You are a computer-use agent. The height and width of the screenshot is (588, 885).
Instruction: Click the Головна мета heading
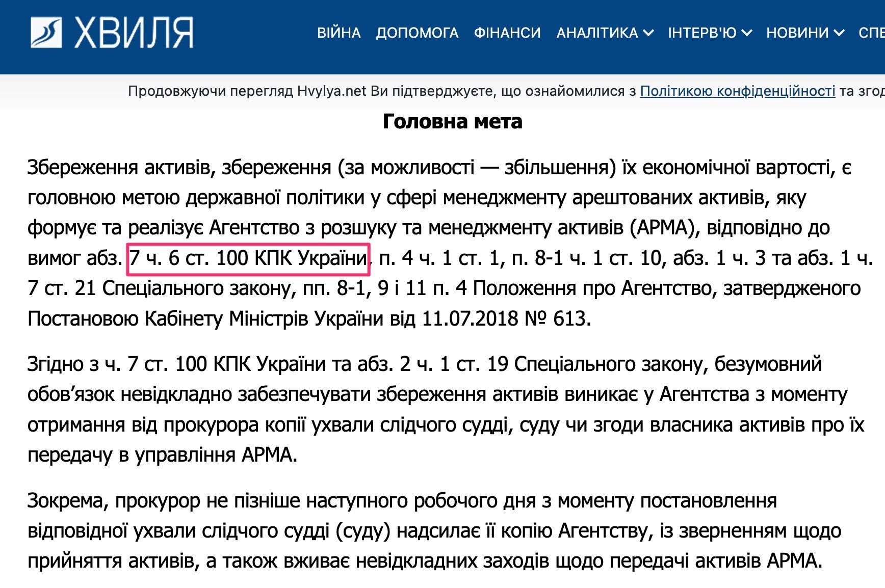(453, 122)
